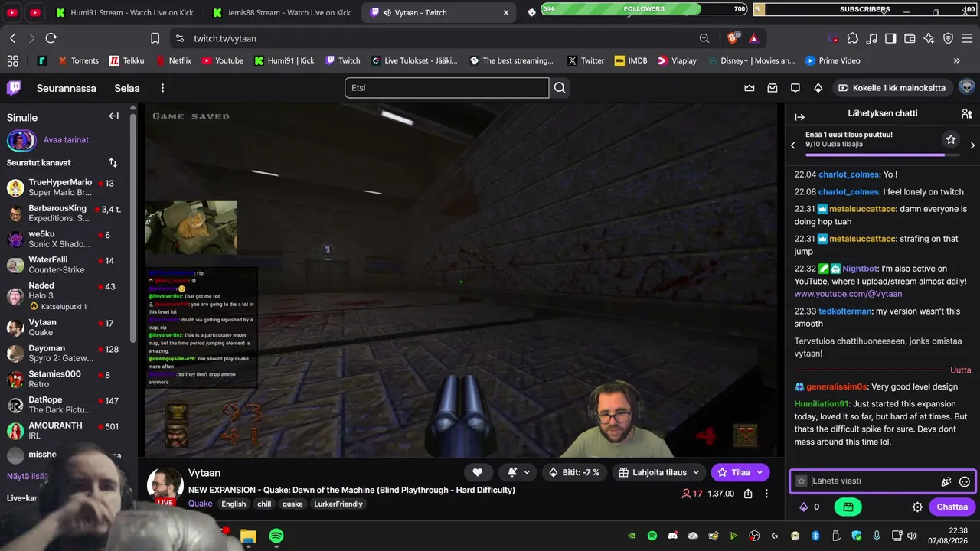The width and height of the screenshot is (980, 551).
Task: Open Discord tray icon
Action: 673,536
